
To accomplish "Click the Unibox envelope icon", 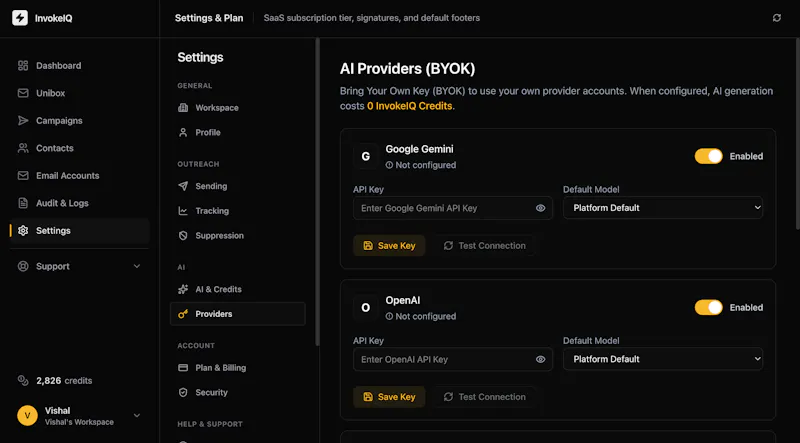I will coord(23,93).
